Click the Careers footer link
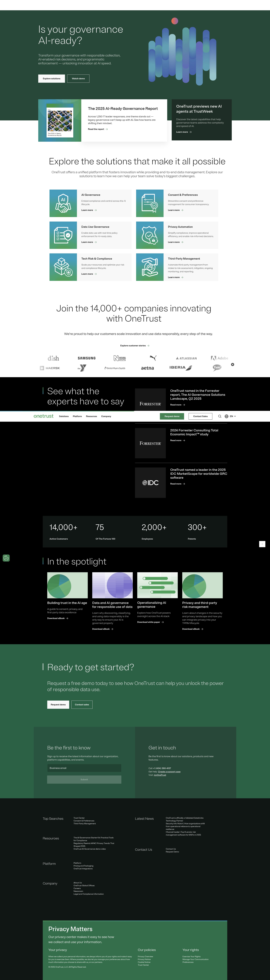The height and width of the screenshot is (980, 270). tap(77, 888)
